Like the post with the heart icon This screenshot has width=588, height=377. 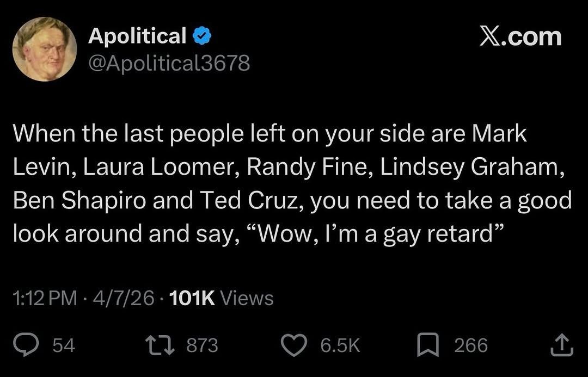pyautogui.click(x=295, y=345)
